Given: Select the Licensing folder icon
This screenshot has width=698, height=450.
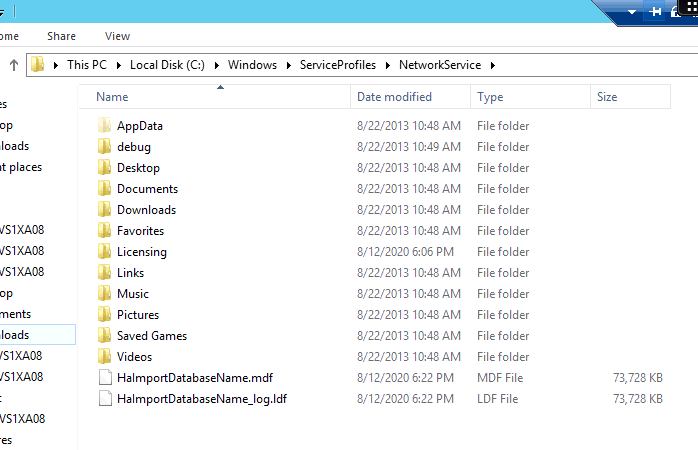Looking at the screenshot, I should [x=105, y=251].
